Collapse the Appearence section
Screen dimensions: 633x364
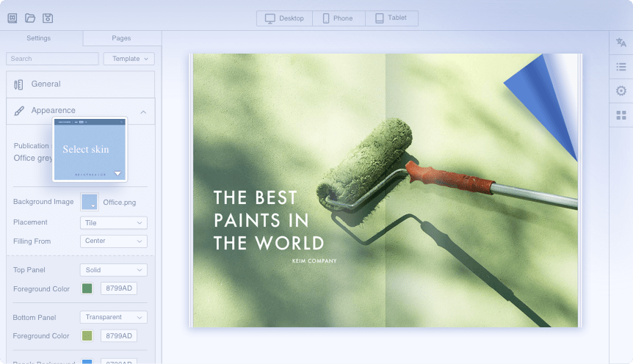(x=142, y=112)
